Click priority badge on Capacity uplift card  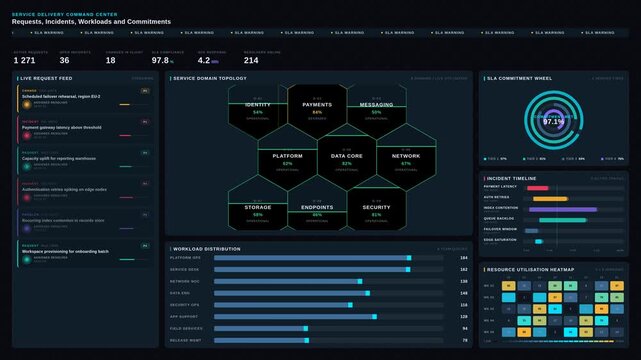[145, 153]
